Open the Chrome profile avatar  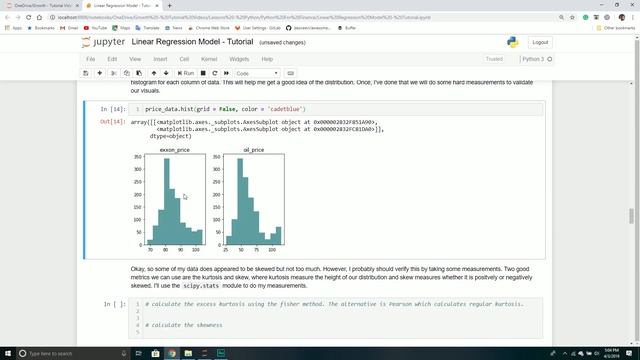(x=622, y=18)
